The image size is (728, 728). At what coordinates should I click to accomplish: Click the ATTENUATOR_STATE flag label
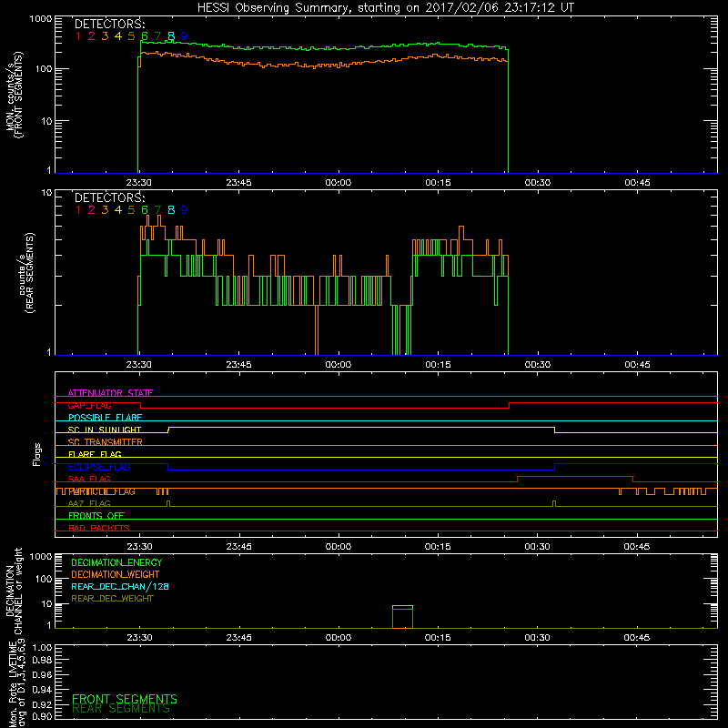[x=110, y=393]
